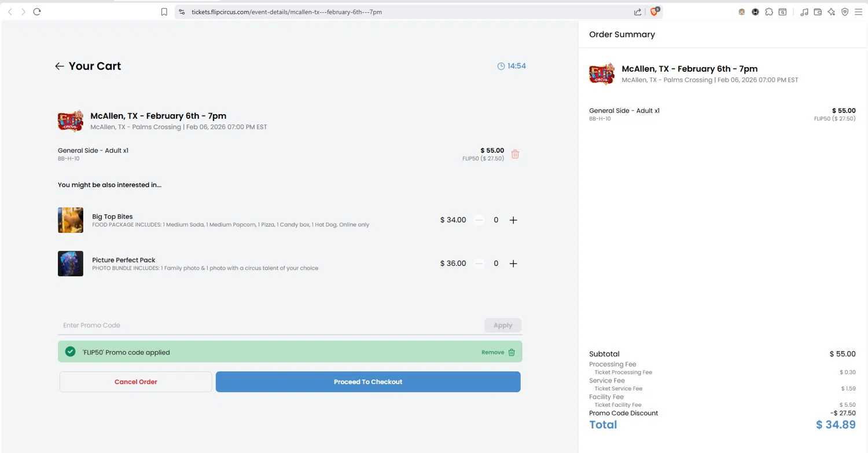Click the Promo Code Discount line
The image size is (868, 453).
722,413
